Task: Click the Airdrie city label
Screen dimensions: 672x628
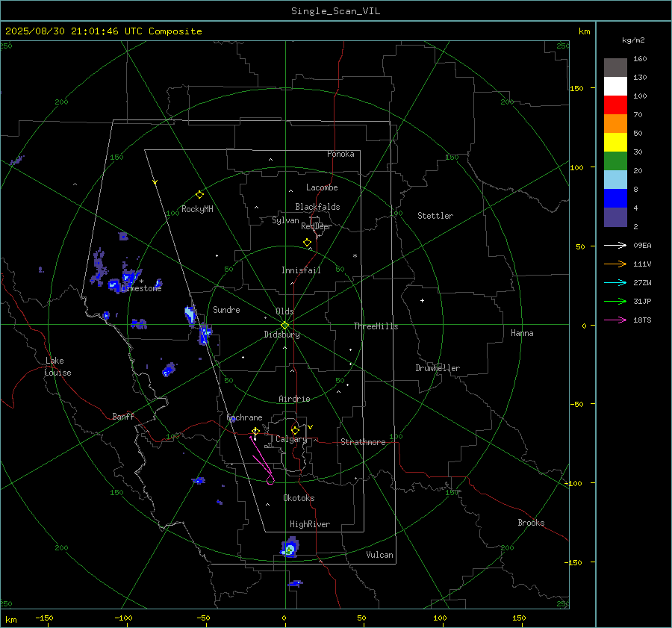Action: click(294, 399)
